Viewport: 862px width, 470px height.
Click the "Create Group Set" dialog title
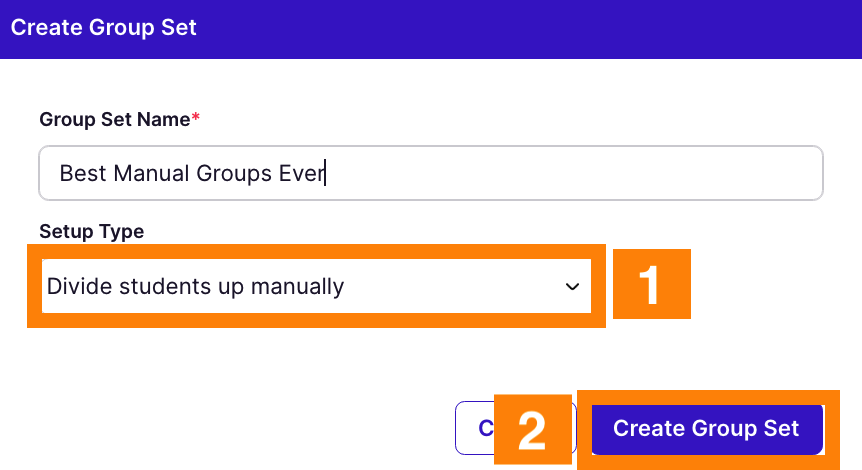click(104, 28)
